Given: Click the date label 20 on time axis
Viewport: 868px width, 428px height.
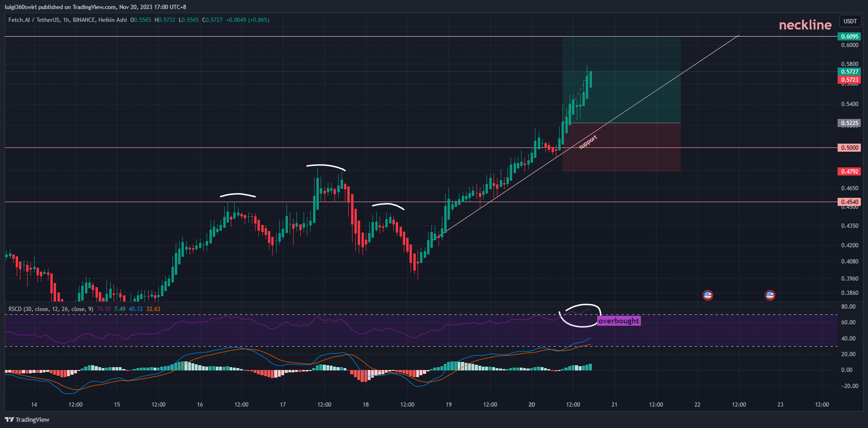Looking at the screenshot, I should 532,405.
